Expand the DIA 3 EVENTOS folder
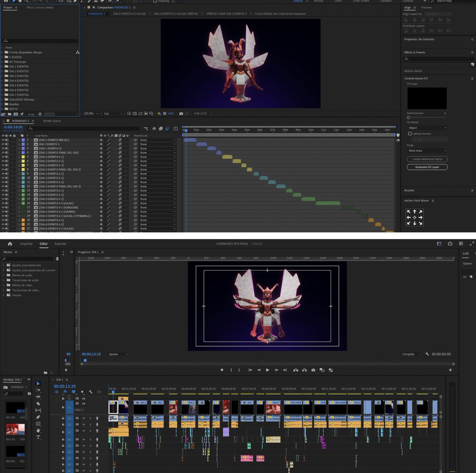Viewport: 476px width, 473px height. click(2, 76)
